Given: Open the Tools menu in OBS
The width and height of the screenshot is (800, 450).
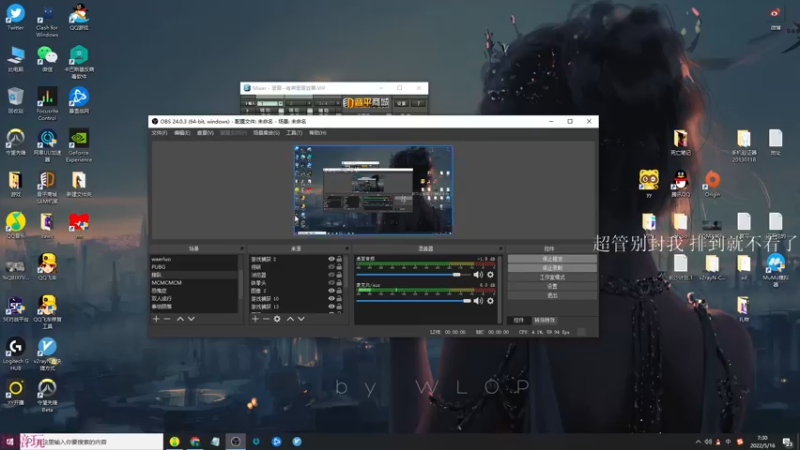Looking at the screenshot, I should pyautogui.click(x=294, y=133).
